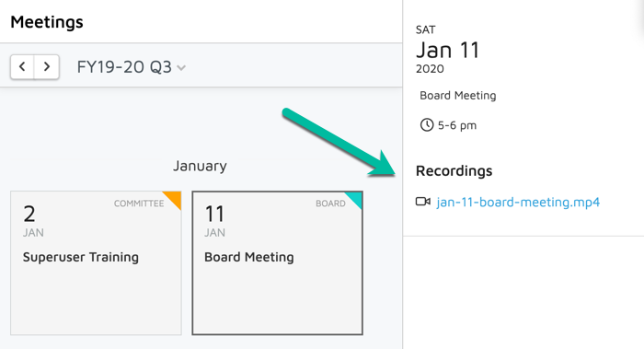Open the FY19-20 Q3 period dropdown

[131, 67]
